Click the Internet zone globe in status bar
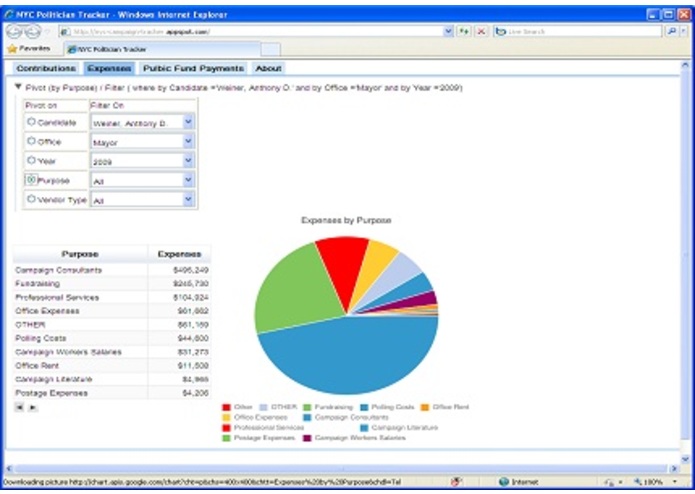This screenshot has width=695, height=494. coord(504,482)
